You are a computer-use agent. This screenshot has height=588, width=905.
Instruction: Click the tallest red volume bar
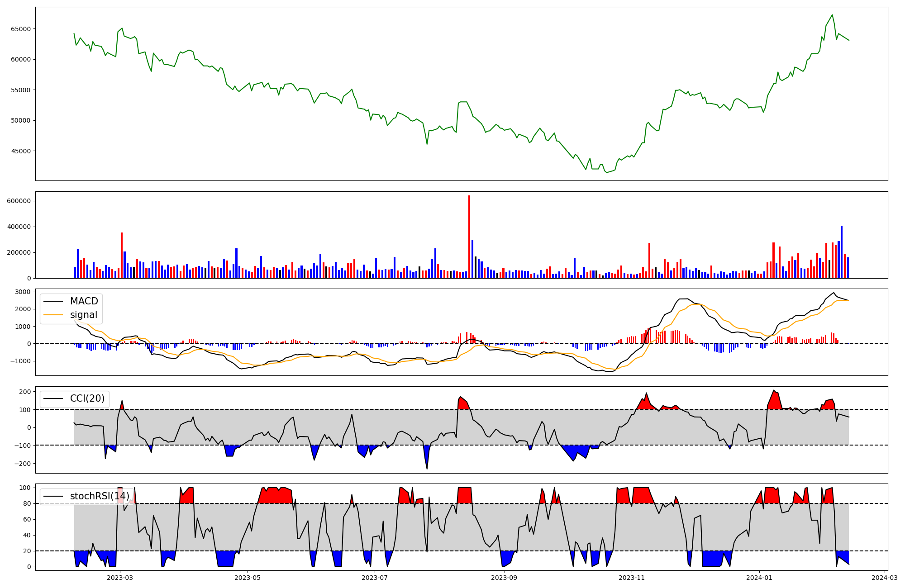click(x=469, y=235)
